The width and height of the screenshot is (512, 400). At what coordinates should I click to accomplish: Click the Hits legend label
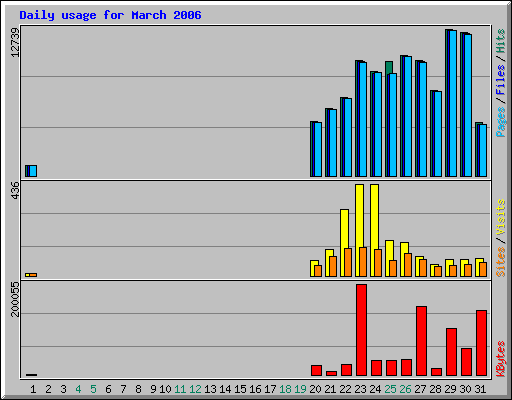click(500, 41)
